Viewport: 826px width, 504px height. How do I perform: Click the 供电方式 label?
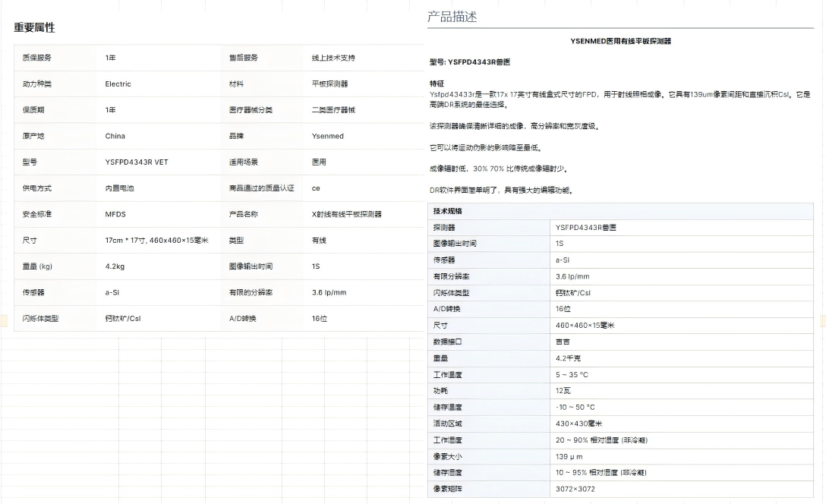pos(37,188)
